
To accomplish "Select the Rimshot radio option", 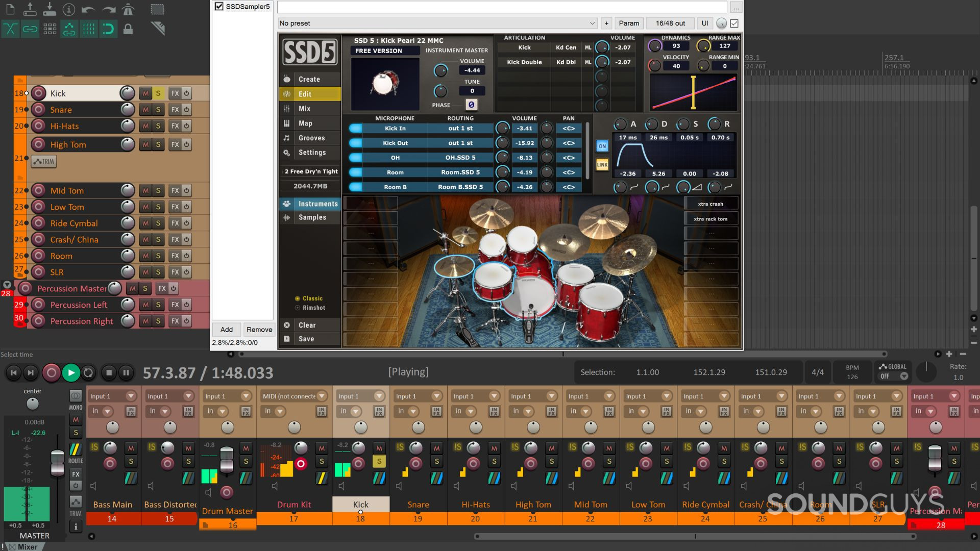I will (298, 308).
